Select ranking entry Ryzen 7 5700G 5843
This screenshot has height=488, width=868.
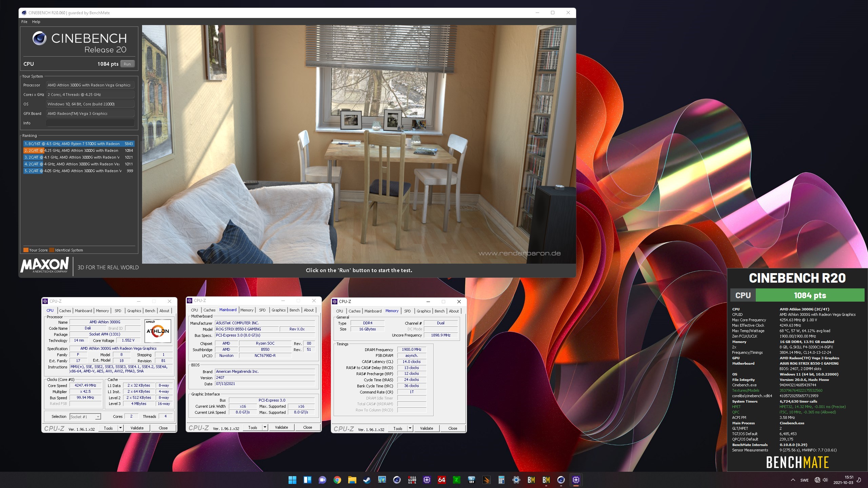[79, 144]
